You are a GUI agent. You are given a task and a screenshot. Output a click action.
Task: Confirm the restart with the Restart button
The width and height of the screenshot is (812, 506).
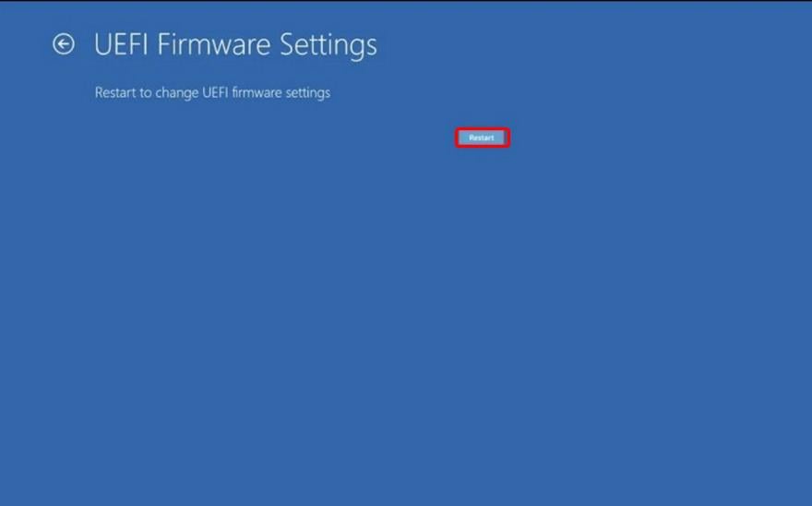point(482,138)
